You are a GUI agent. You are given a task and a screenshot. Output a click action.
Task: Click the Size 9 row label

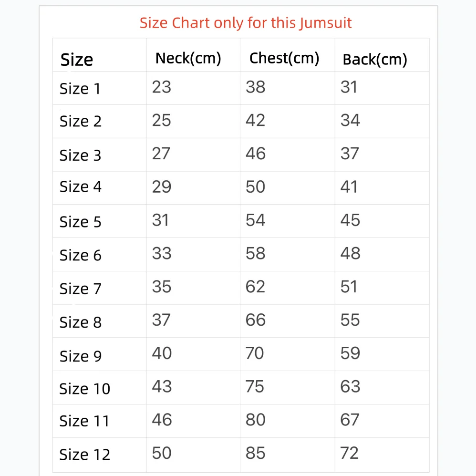coord(80,356)
